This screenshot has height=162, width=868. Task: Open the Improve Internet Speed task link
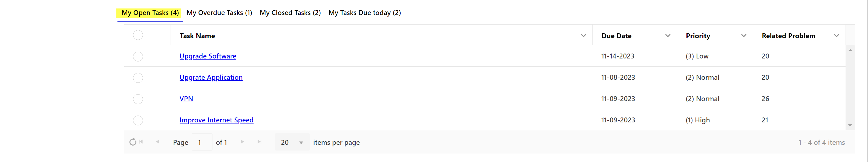216,120
